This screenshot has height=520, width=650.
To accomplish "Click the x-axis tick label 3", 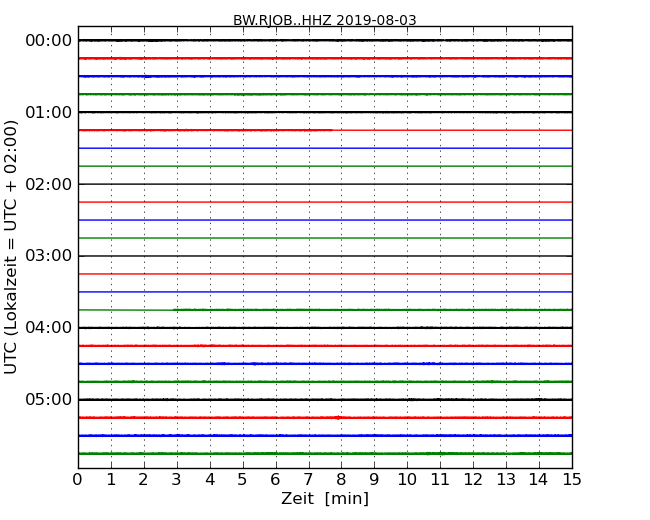I will pyautogui.click(x=177, y=480).
